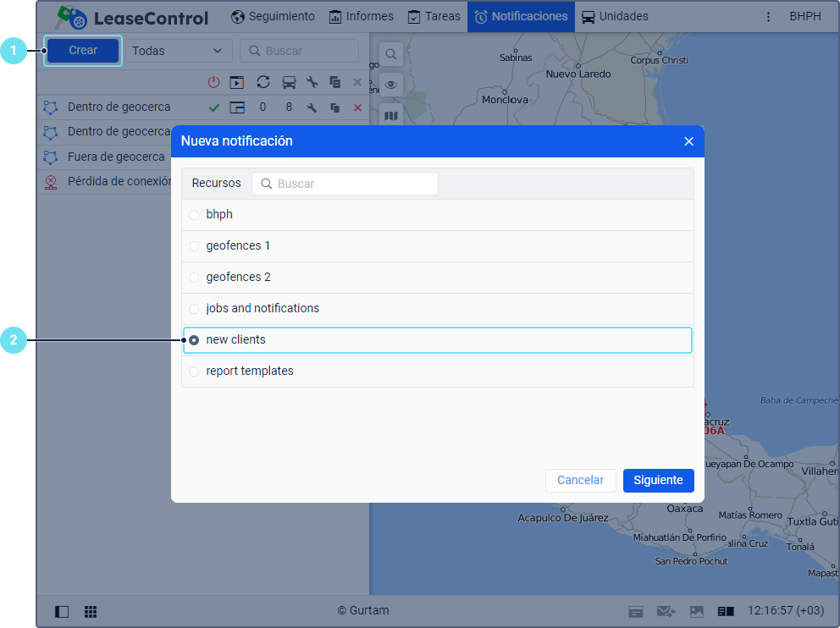The width and height of the screenshot is (840, 628).
Task: Open the map layers button
Action: (391, 115)
